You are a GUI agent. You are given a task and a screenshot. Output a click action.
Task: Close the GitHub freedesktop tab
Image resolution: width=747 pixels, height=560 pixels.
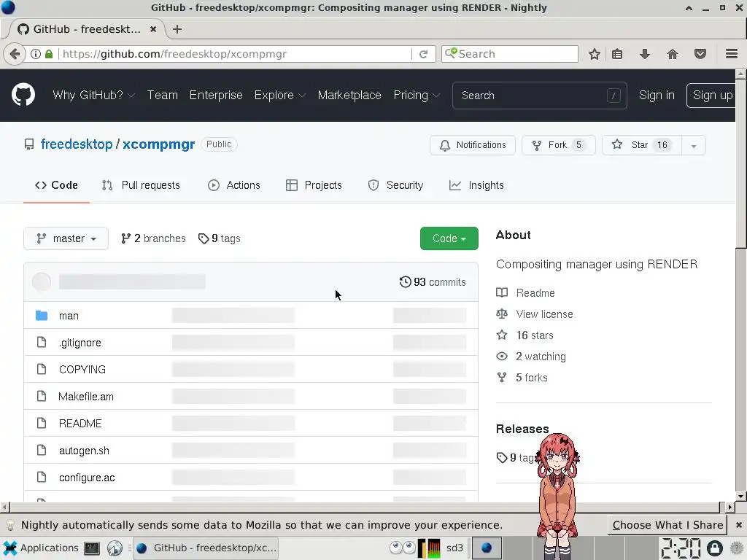153,29
